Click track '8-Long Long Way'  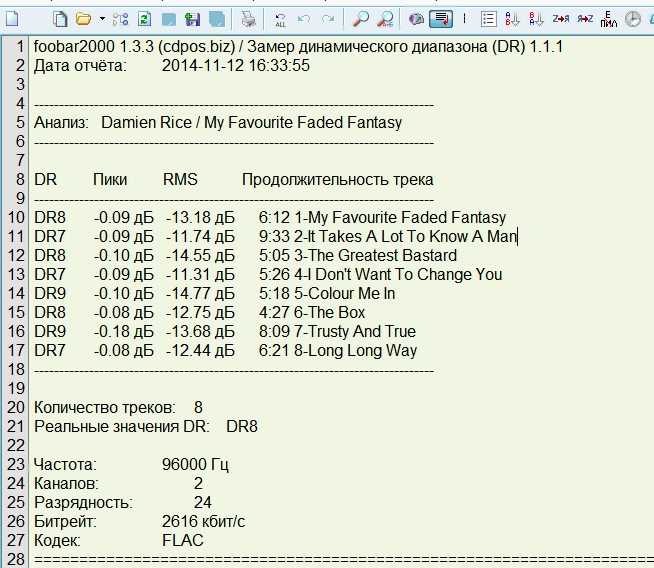point(355,351)
